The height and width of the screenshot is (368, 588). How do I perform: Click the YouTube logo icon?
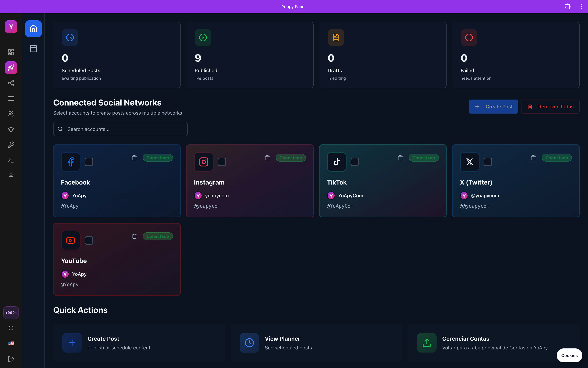(71, 240)
